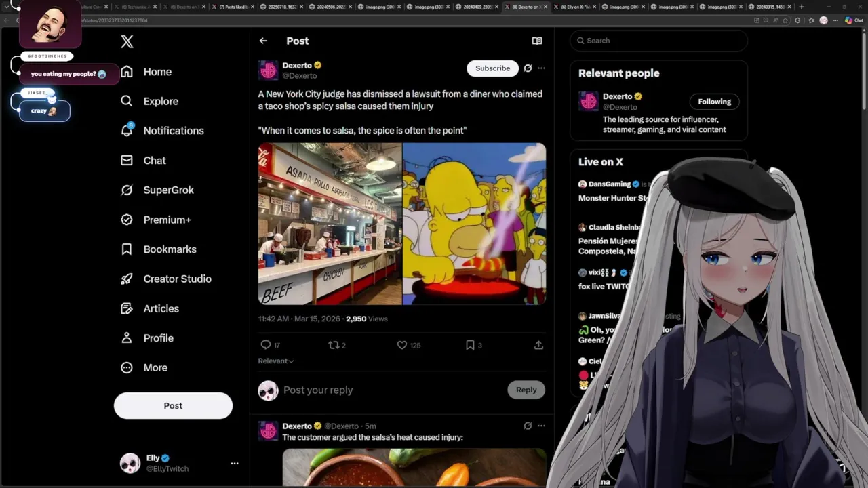Screen dimensions: 868x488
Task: Open a new browser tab
Action: pyautogui.click(x=802, y=7)
